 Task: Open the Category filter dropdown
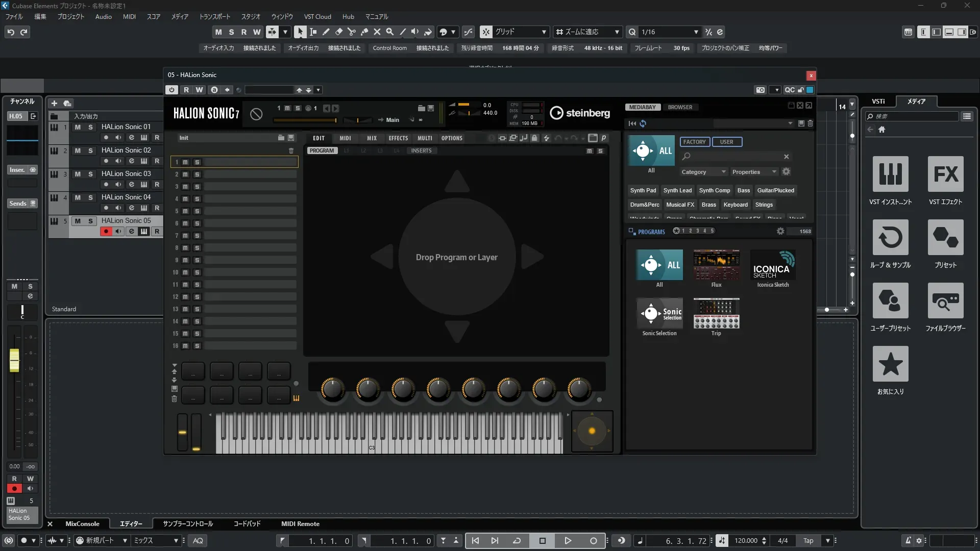[x=703, y=172]
